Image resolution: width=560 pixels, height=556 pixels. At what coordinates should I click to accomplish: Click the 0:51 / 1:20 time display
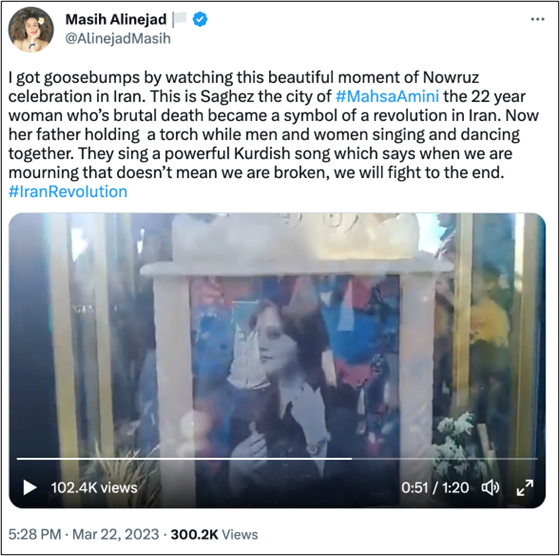pyautogui.click(x=435, y=488)
